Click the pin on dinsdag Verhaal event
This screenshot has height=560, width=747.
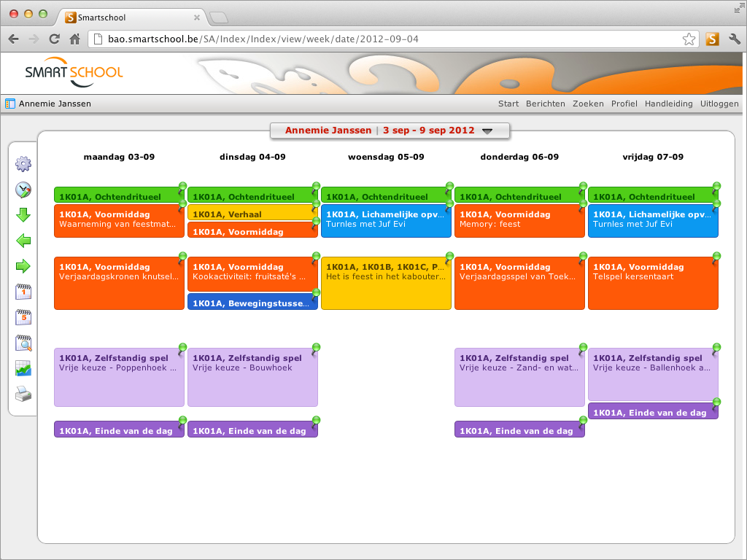point(315,205)
